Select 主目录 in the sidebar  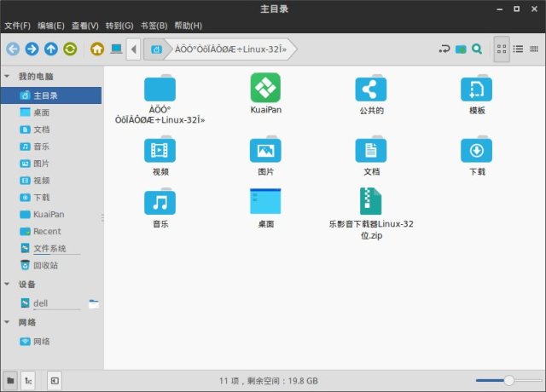pos(51,95)
